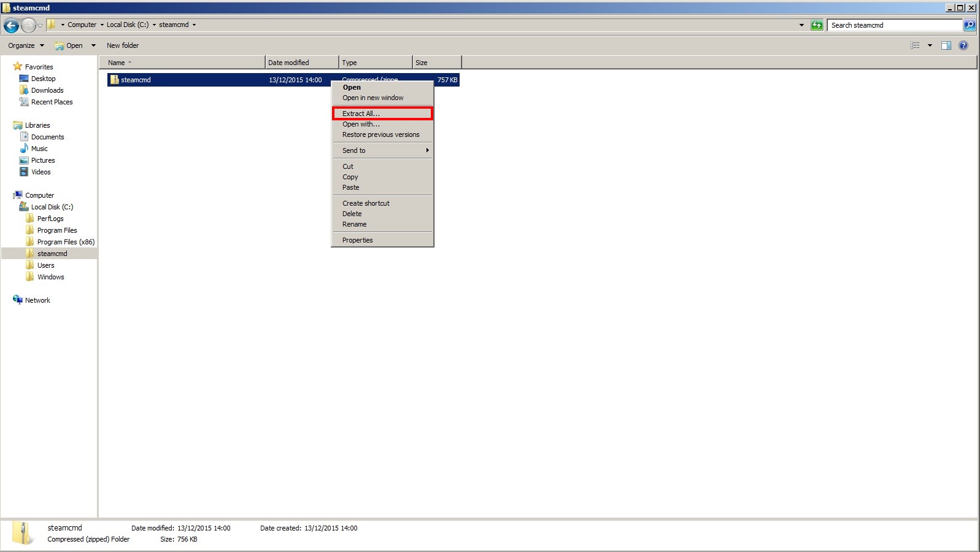
Task: Expand the steamcmd breadcrumb dropdown arrow
Action: (x=194, y=25)
